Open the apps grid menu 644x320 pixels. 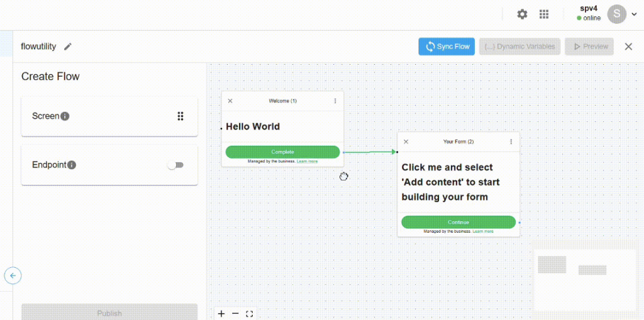pos(544,14)
